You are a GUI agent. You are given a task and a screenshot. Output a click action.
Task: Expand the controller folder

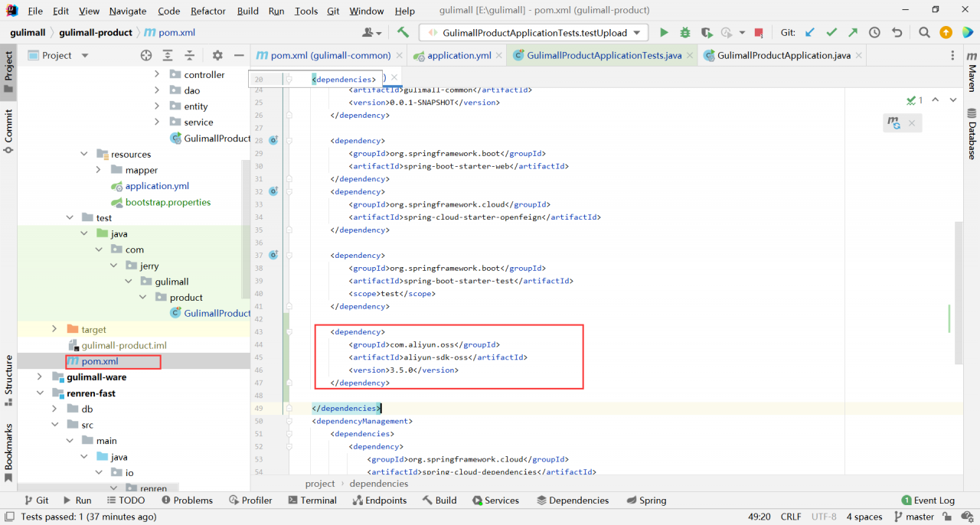pyautogui.click(x=157, y=74)
